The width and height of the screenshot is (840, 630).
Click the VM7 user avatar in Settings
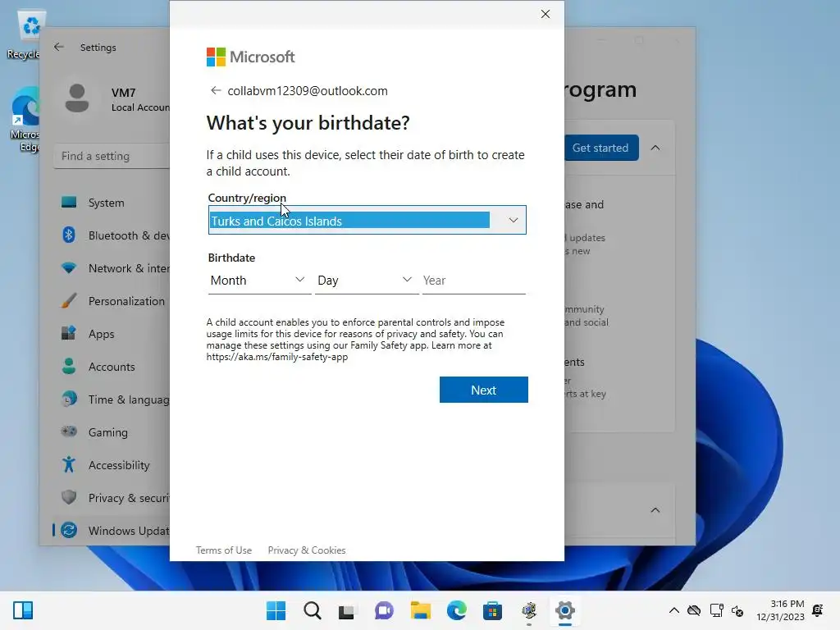[x=77, y=98]
